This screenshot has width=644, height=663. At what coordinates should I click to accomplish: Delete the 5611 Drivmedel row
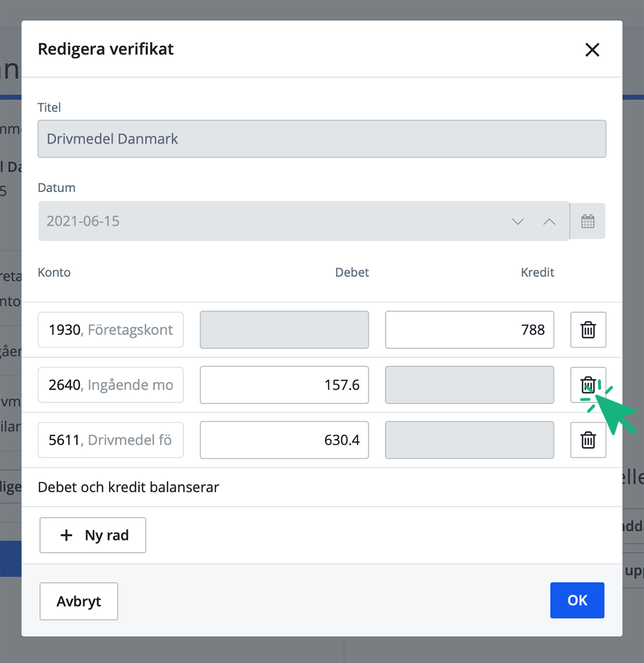point(588,440)
